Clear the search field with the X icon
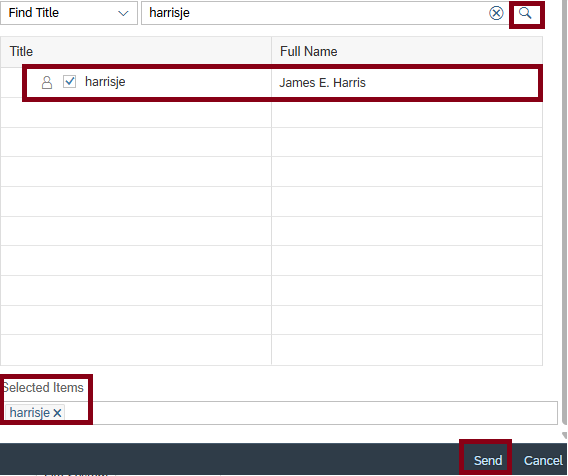568x476 pixels. pyautogui.click(x=496, y=13)
